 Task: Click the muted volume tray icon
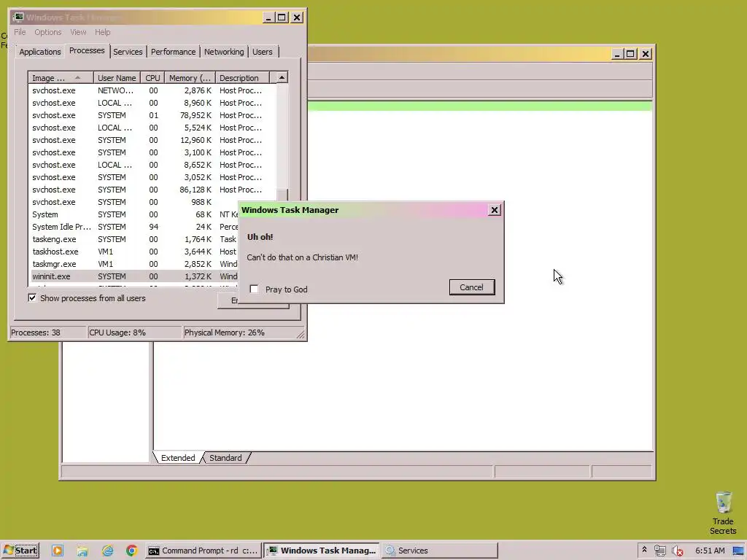677,551
